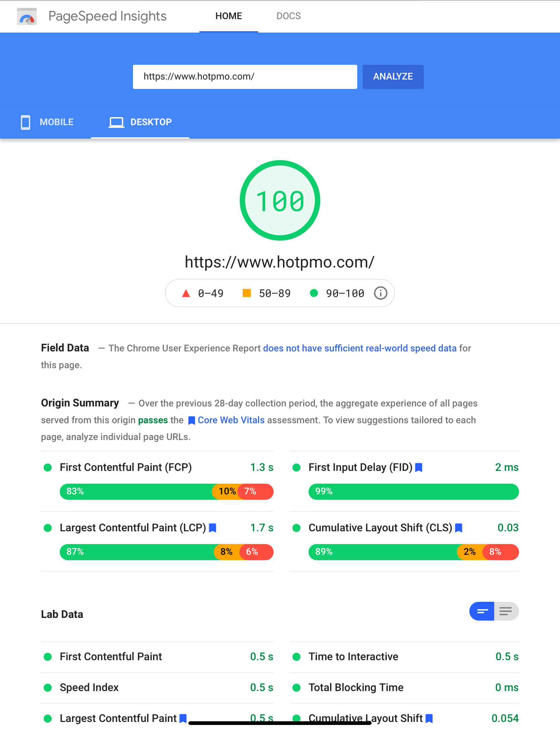Image resolution: width=560 pixels, height=730 pixels.
Task: Click the bookmark icon next to LCP origin metric
Action: pos(213,528)
